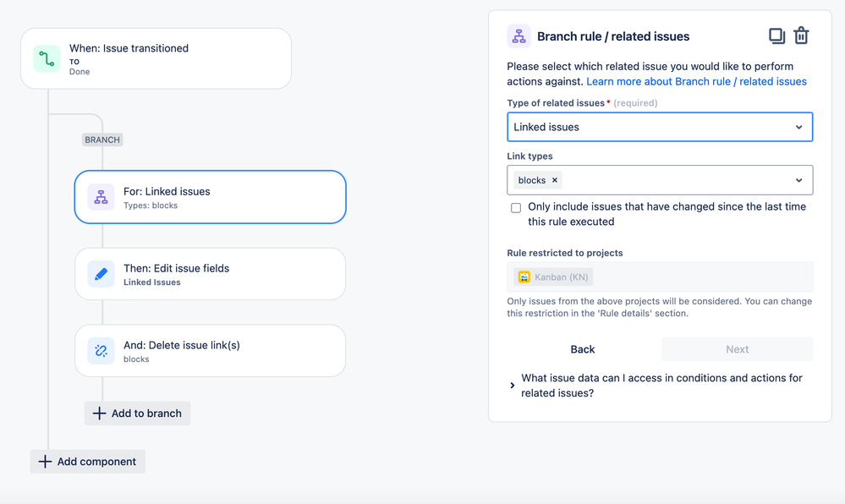845x504 pixels.
Task: Select the Then: Edit issue fields step
Action: [210, 274]
